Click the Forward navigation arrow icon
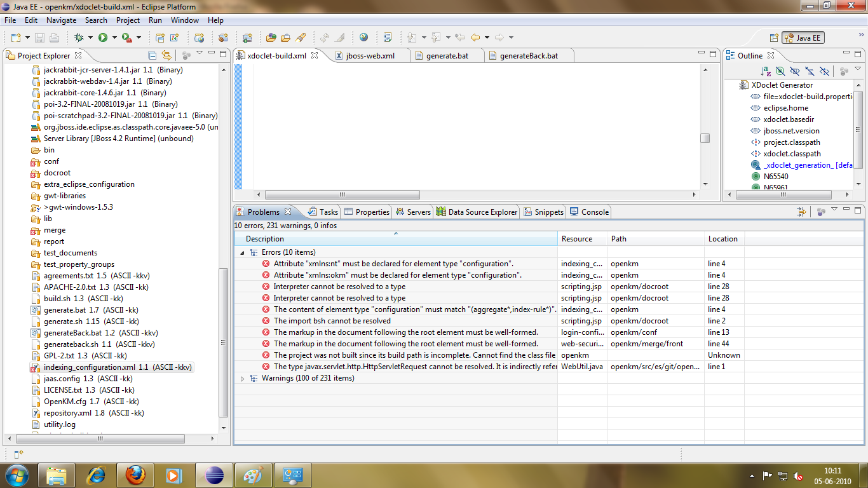 tap(499, 37)
